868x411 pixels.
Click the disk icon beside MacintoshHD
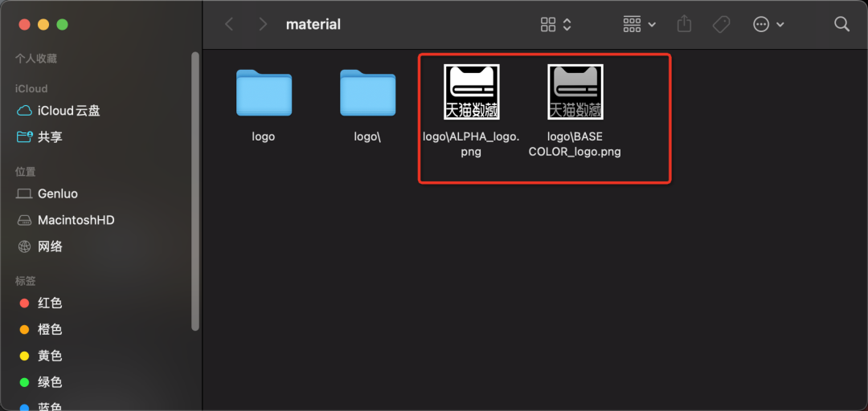coord(24,220)
